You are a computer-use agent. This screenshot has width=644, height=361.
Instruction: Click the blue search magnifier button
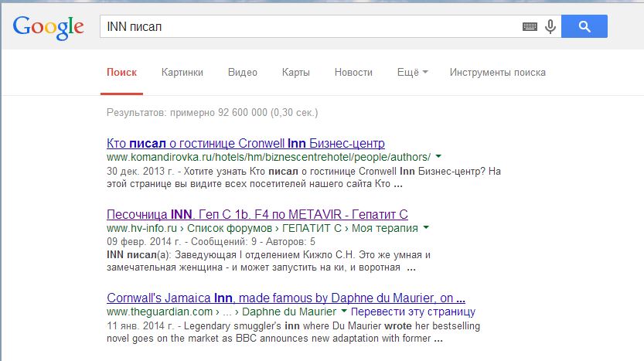[584, 26]
